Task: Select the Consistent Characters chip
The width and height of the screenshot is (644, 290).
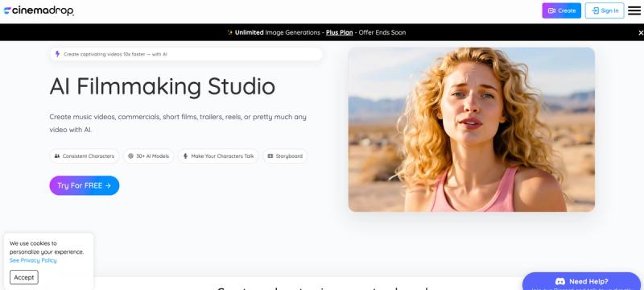Action: click(x=85, y=156)
